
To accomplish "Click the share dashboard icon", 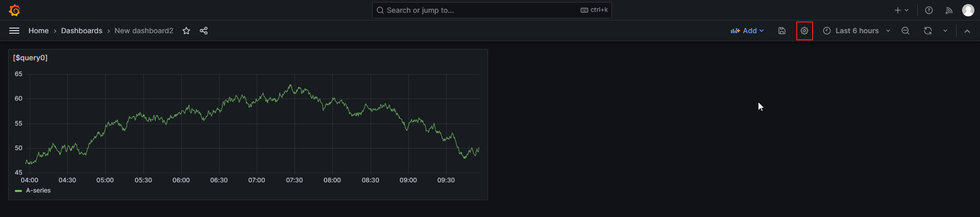I will pos(204,31).
